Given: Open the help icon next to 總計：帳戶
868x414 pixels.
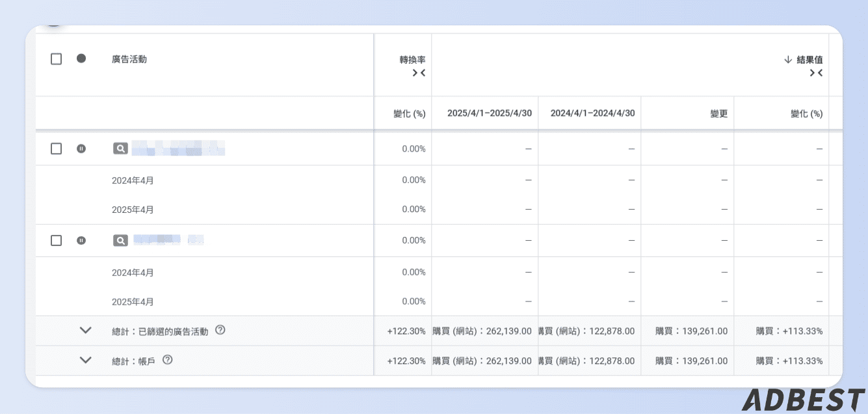Looking at the screenshot, I should pos(168,360).
